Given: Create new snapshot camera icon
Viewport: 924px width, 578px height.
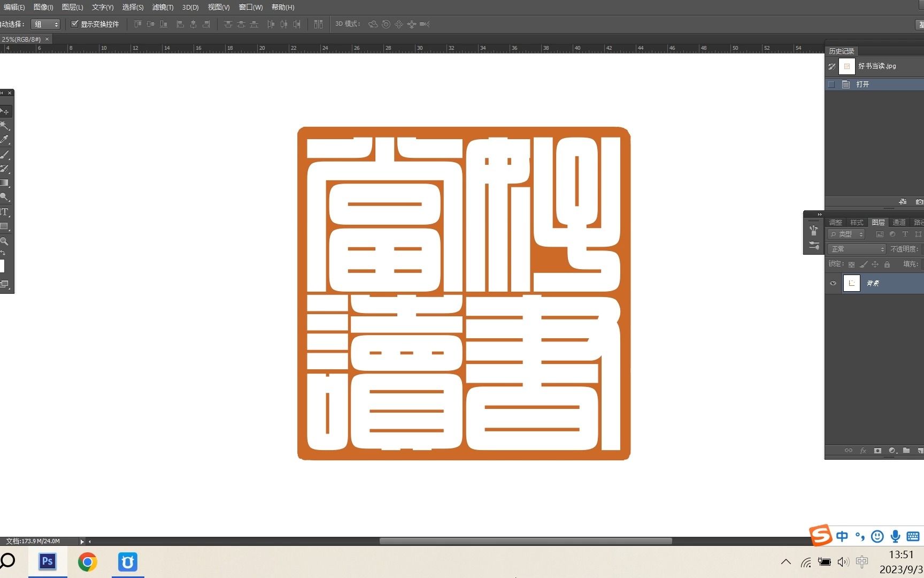Looking at the screenshot, I should (x=919, y=202).
